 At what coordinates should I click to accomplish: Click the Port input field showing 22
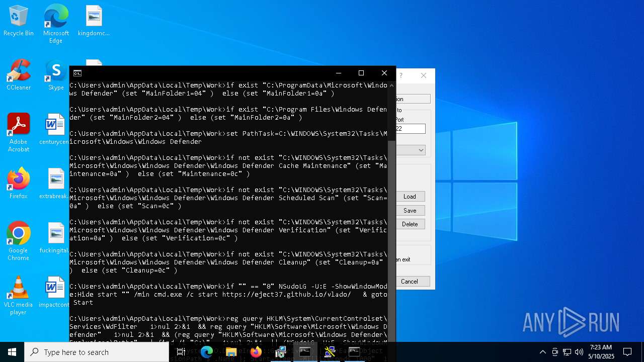[411, 129]
